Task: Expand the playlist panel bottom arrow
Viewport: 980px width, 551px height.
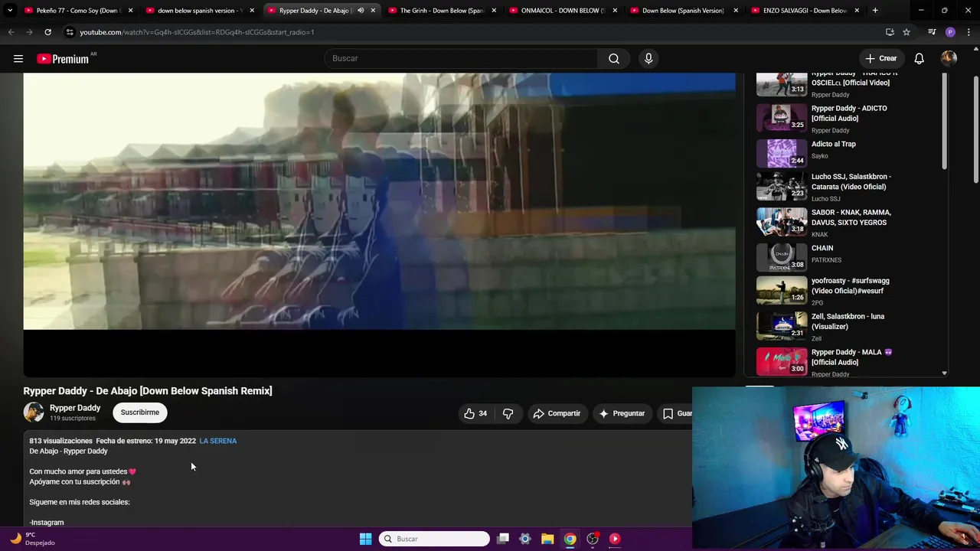Action: pos(944,373)
